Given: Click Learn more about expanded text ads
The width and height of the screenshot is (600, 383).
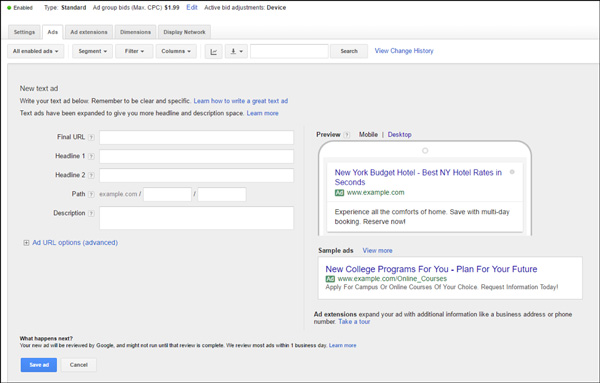Looking at the screenshot, I should click(x=262, y=113).
